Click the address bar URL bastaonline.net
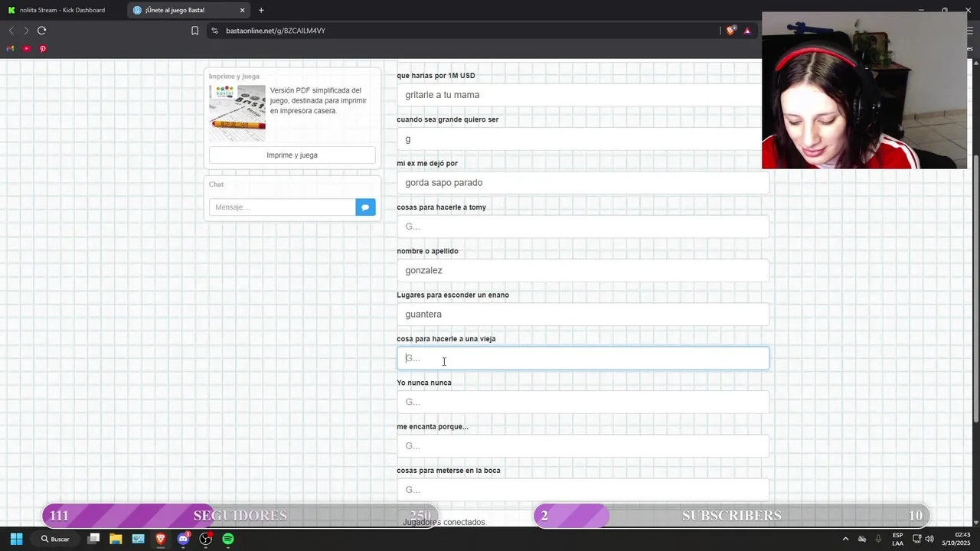Image resolution: width=980 pixels, height=551 pixels. 276,31
